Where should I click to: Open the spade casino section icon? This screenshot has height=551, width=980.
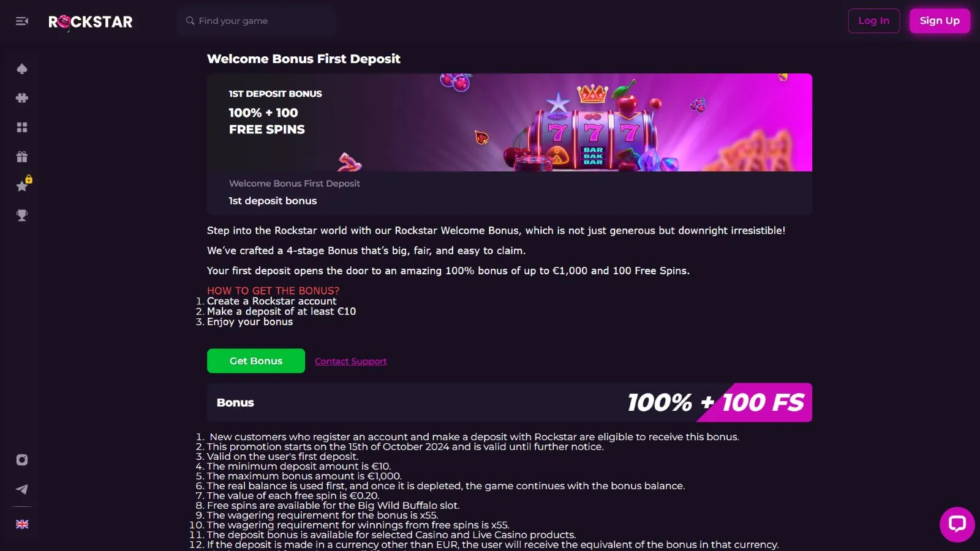click(22, 69)
